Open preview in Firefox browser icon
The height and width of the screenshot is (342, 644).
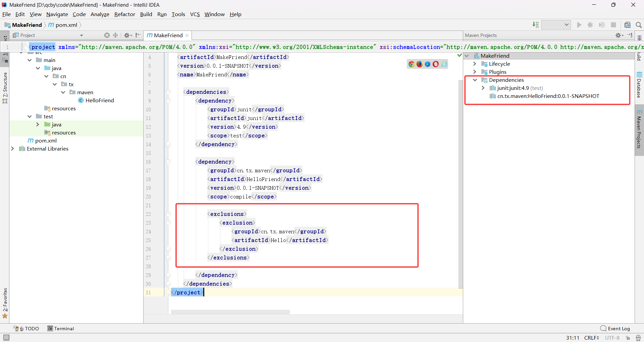(x=420, y=64)
